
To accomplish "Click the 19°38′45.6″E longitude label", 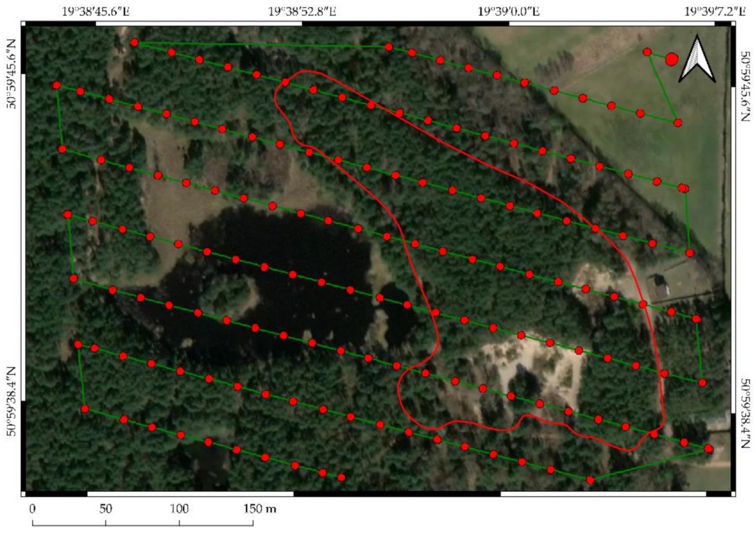I will click(95, 11).
